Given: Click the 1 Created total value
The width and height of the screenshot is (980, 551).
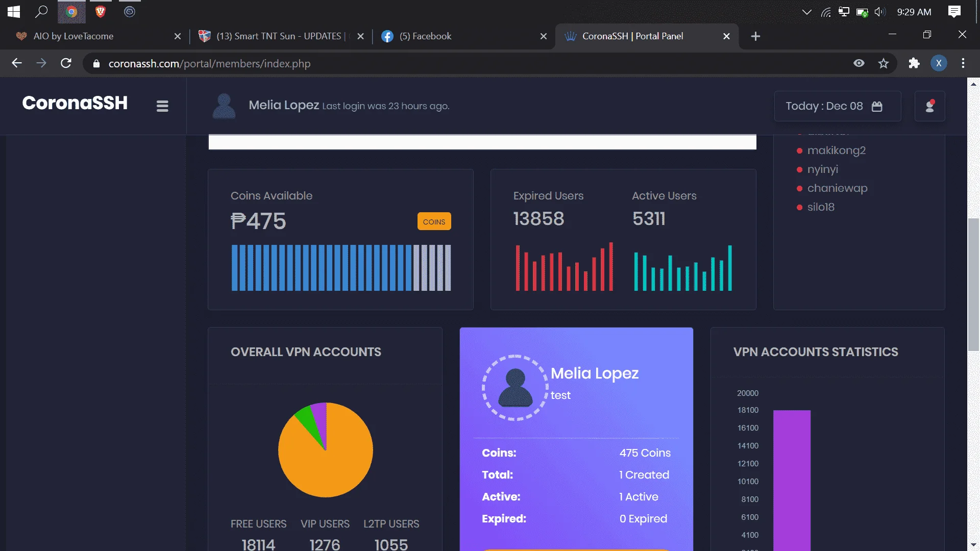Looking at the screenshot, I should coord(644,475).
